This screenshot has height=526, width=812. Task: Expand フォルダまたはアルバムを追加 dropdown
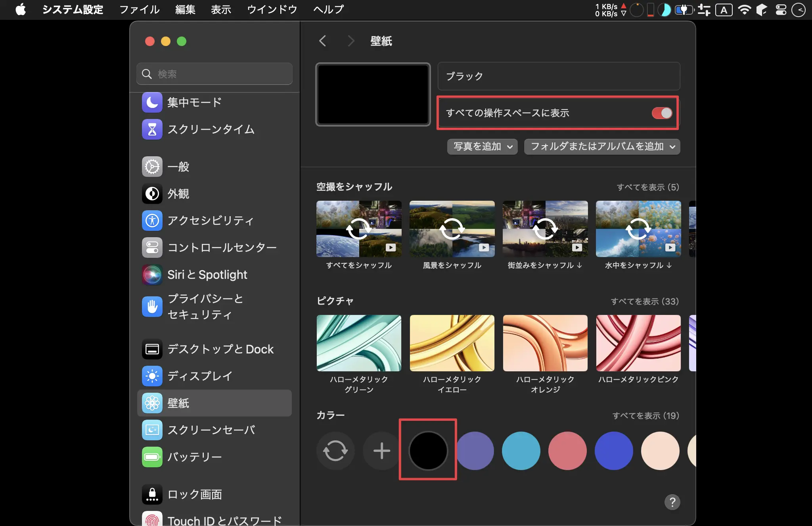tap(602, 147)
